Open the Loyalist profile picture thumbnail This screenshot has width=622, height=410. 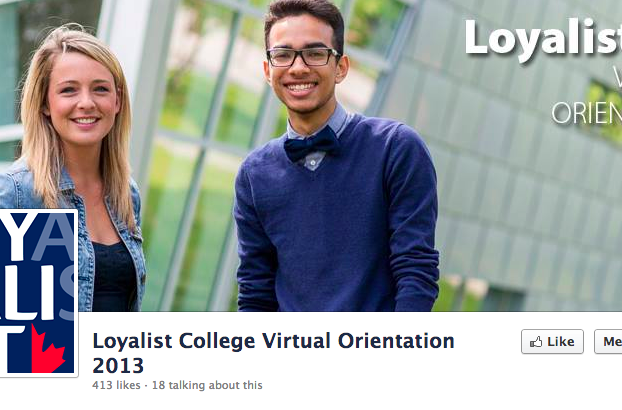tap(37, 293)
